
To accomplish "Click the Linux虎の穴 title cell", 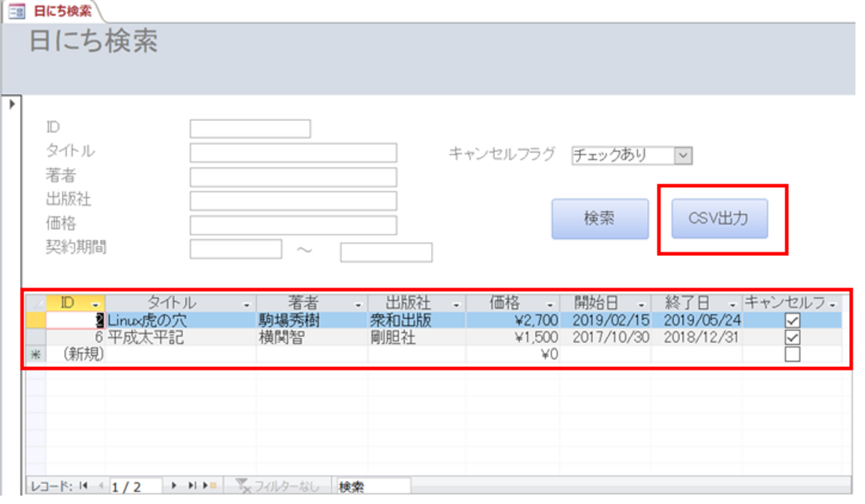I will (180, 320).
